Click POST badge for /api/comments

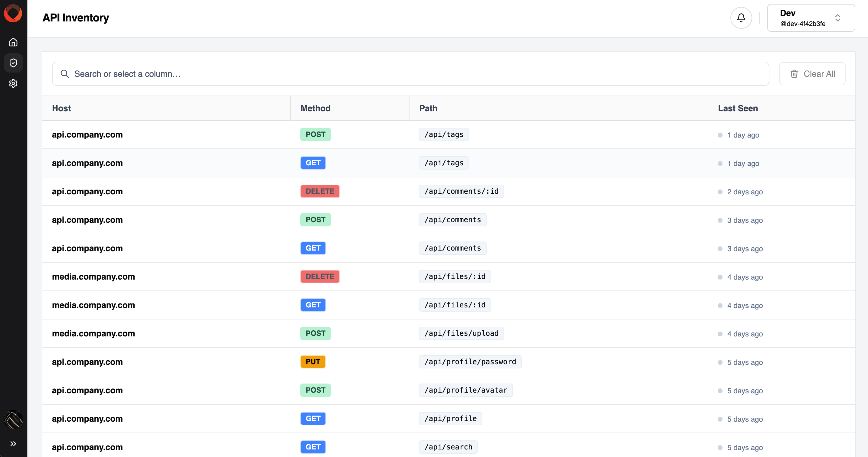pyautogui.click(x=315, y=219)
